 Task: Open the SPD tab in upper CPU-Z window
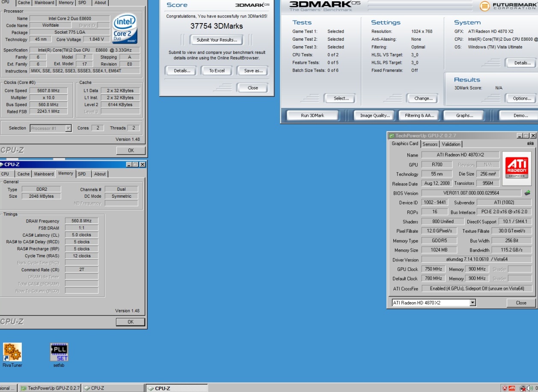click(x=82, y=3)
